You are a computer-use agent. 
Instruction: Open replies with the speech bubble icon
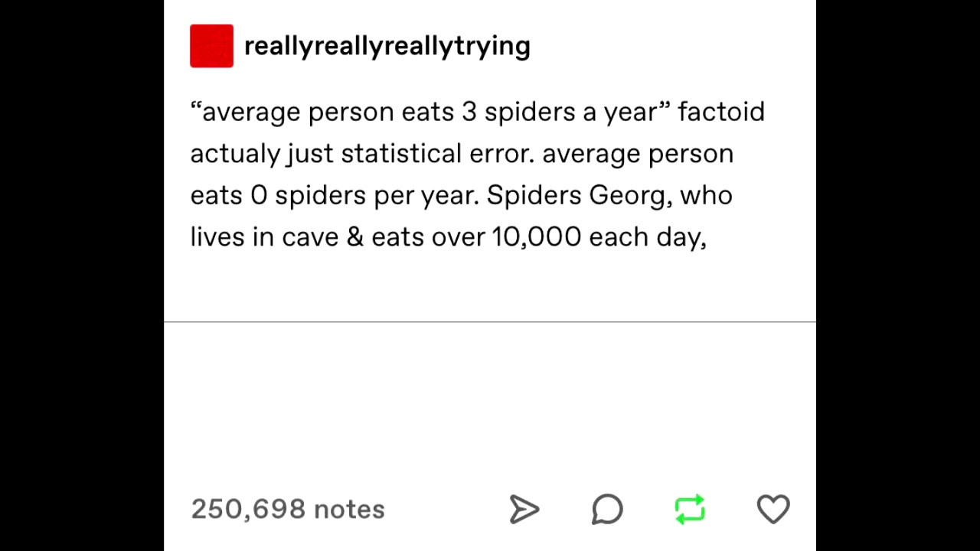607,510
